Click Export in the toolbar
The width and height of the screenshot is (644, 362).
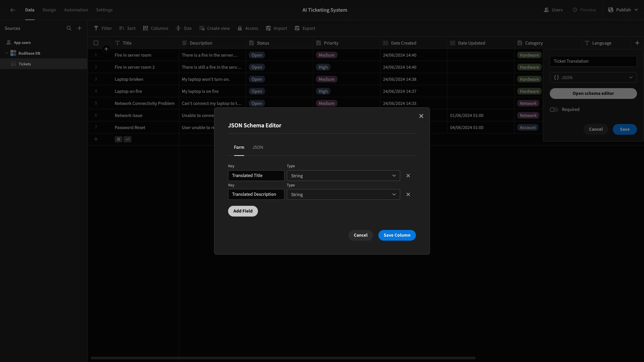click(305, 28)
